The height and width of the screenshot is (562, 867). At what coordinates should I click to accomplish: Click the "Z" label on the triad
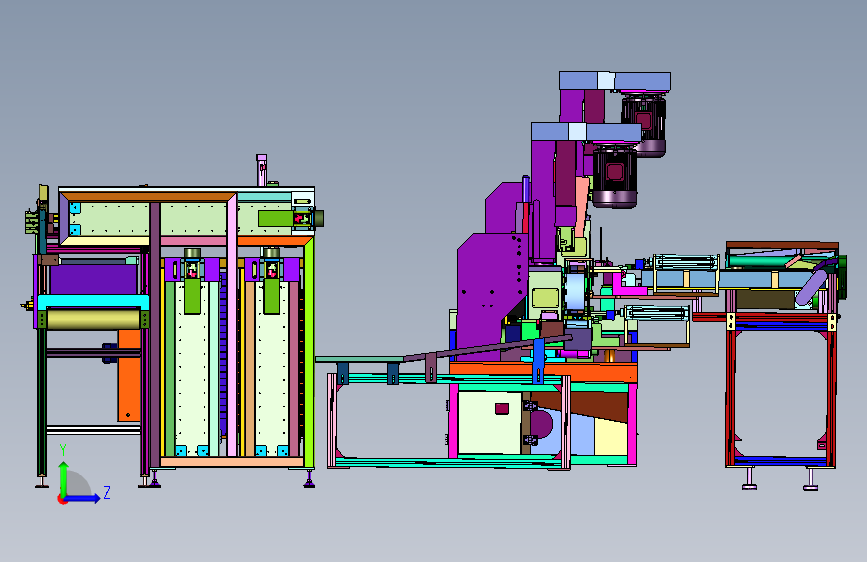107,492
